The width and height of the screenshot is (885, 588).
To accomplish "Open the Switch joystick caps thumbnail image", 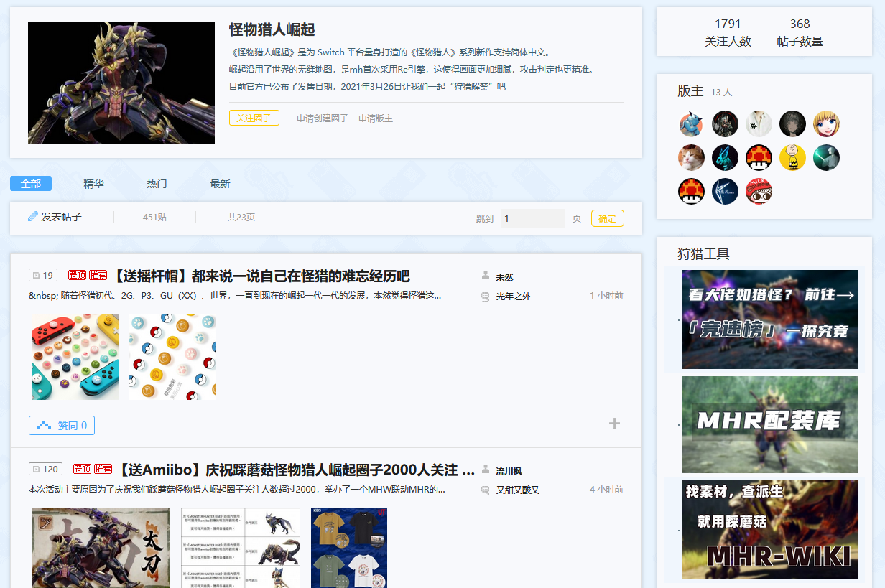I will pyautogui.click(x=75, y=357).
